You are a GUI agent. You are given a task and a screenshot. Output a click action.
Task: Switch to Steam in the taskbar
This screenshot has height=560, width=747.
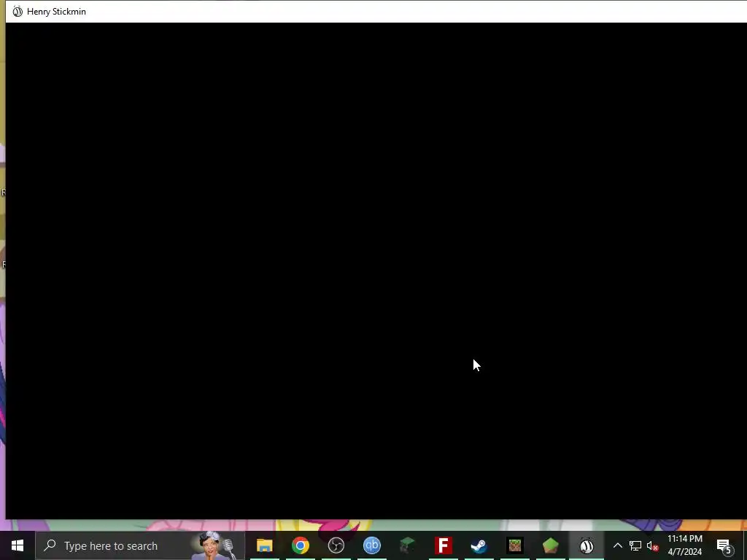pyautogui.click(x=479, y=545)
